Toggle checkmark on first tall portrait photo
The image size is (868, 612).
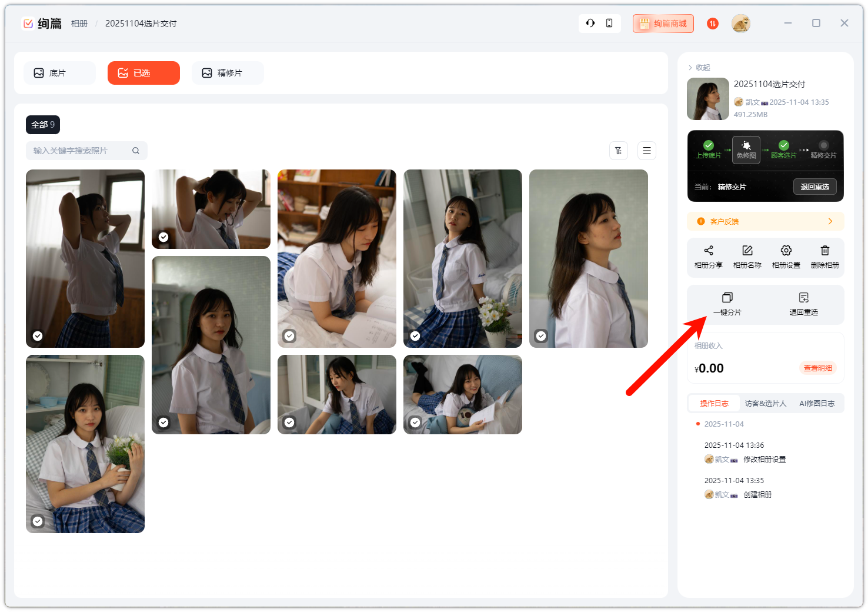click(38, 336)
